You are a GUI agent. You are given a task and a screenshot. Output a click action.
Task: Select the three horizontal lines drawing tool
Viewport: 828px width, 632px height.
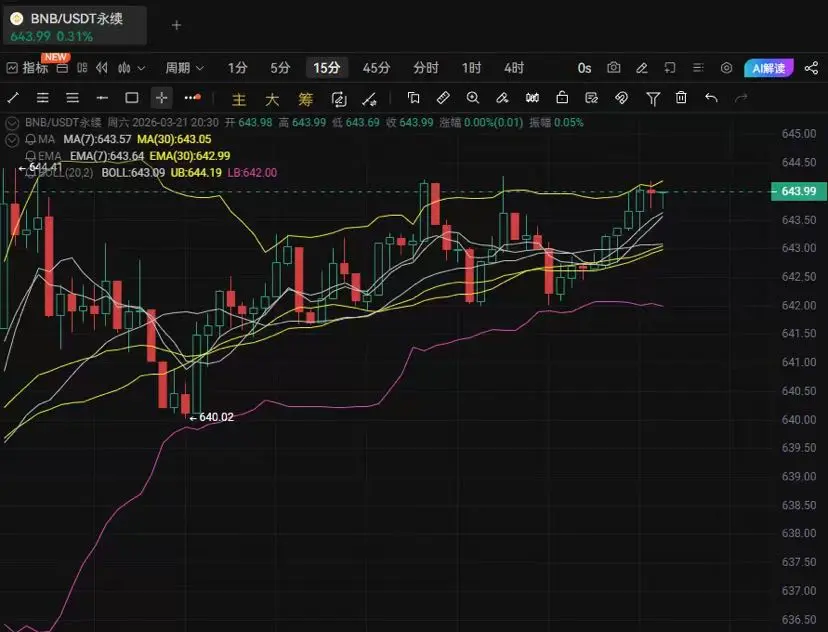(x=72, y=98)
